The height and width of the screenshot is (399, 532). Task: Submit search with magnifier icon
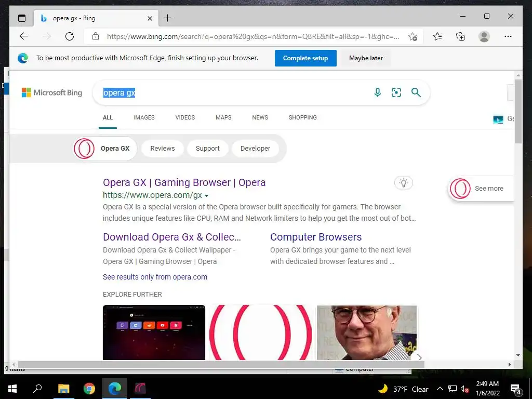coord(416,92)
